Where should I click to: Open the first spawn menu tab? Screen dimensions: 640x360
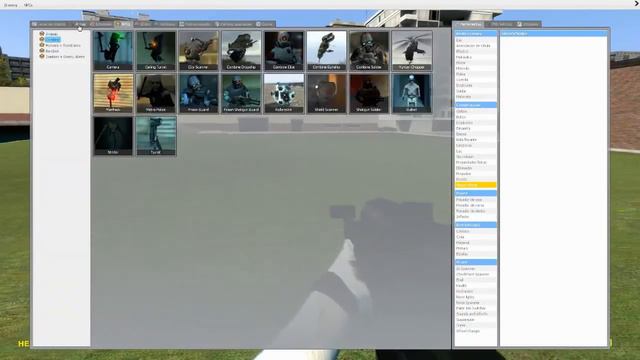49,24
